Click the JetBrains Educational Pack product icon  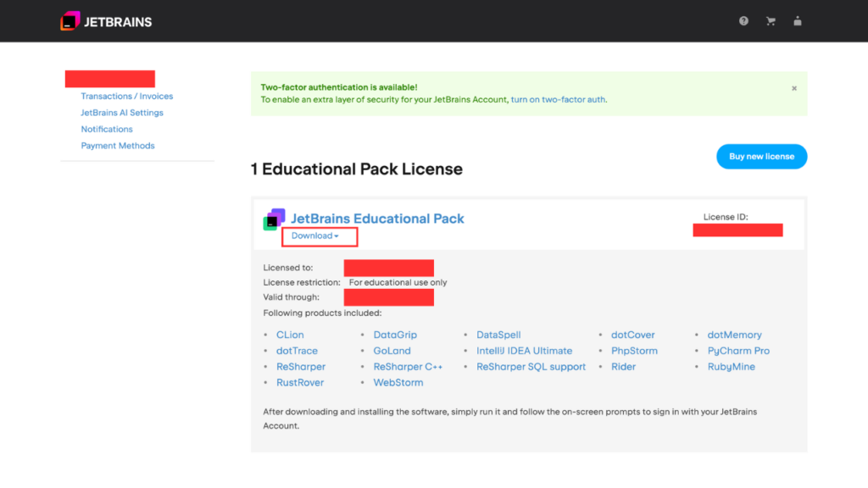click(274, 219)
